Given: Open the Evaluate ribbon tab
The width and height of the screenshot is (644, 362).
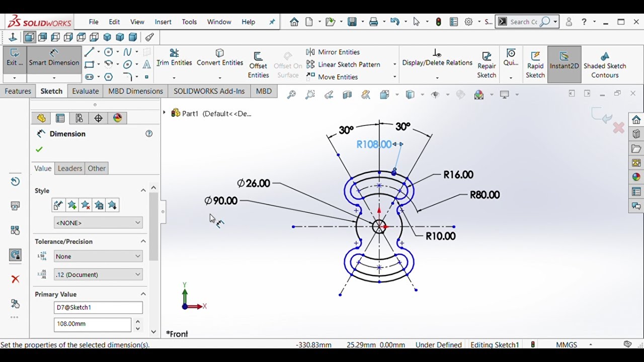Looking at the screenshot, I should pyautogui.click(x=86, y=91).
